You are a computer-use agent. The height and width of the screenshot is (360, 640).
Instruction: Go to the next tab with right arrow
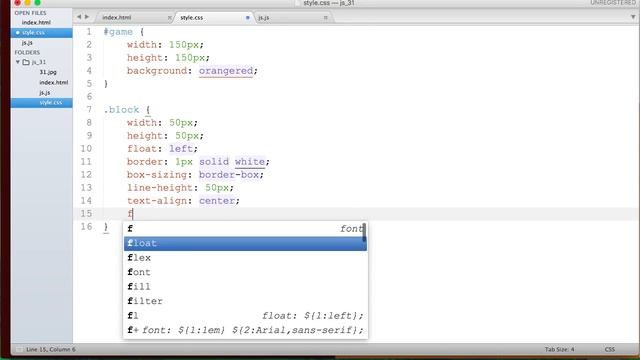[87, 17]
